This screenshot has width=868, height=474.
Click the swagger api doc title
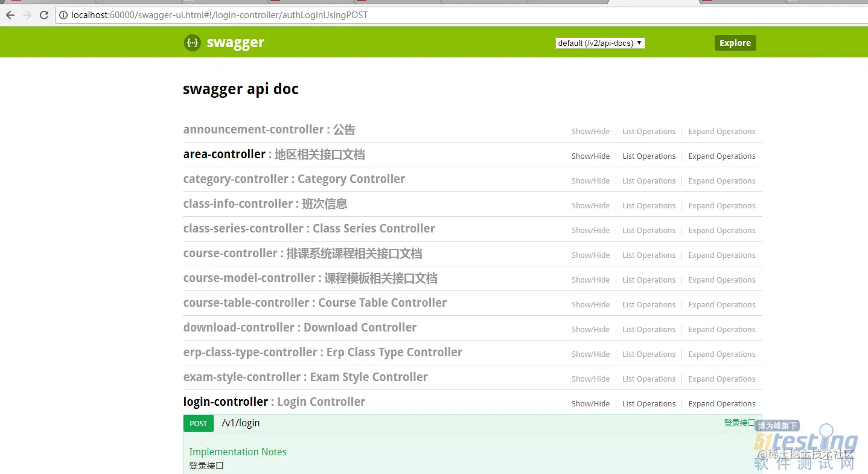[241, 89]
